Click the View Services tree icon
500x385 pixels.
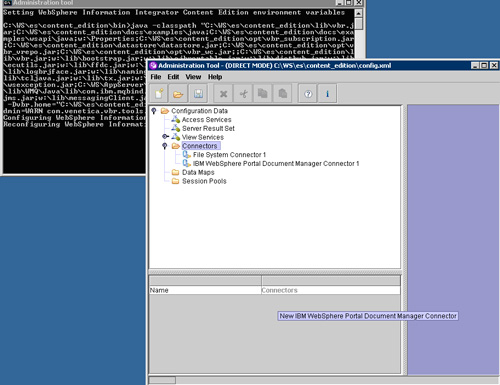pyautogui.click(x=176, y=137)
